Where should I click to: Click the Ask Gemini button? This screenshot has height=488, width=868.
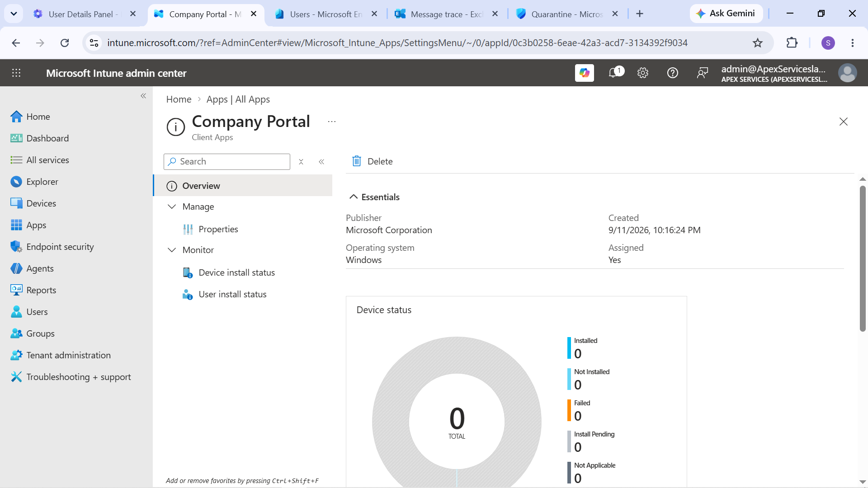pos(726,14)
